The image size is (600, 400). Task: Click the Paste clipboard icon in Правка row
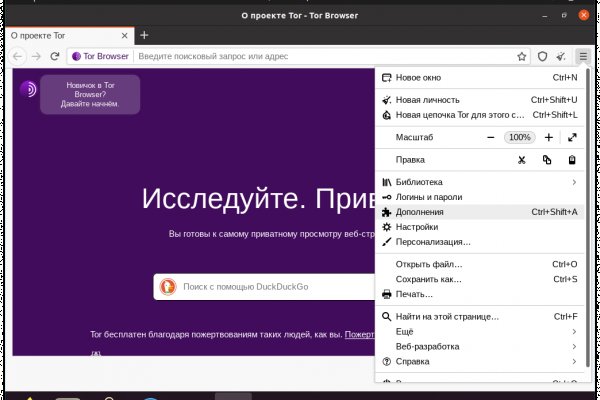point(572,160)
